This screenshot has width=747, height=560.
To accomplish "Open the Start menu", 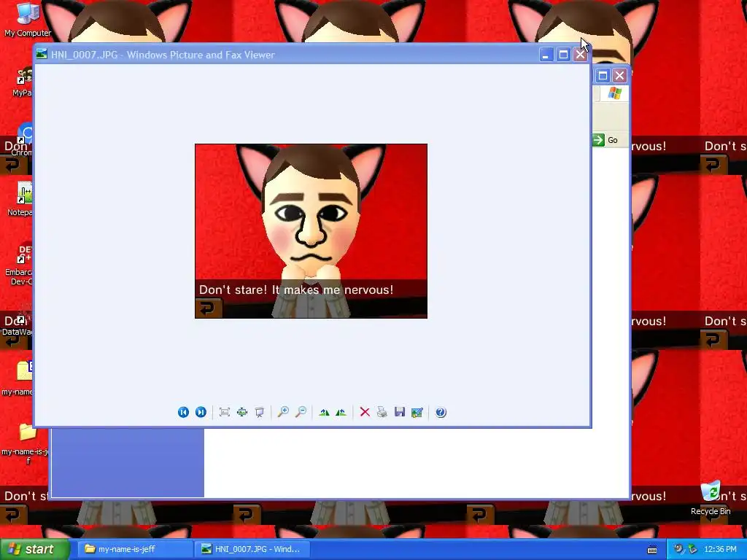I will coord(35,549).
